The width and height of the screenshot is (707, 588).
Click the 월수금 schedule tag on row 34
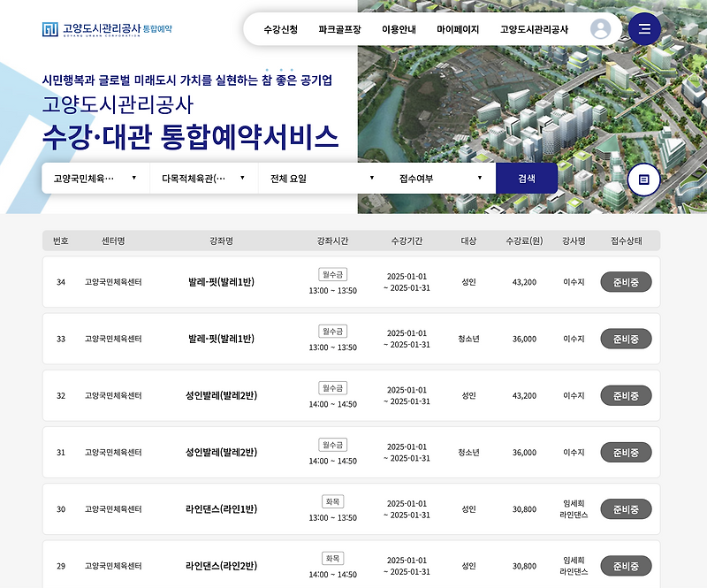point(332,274)
